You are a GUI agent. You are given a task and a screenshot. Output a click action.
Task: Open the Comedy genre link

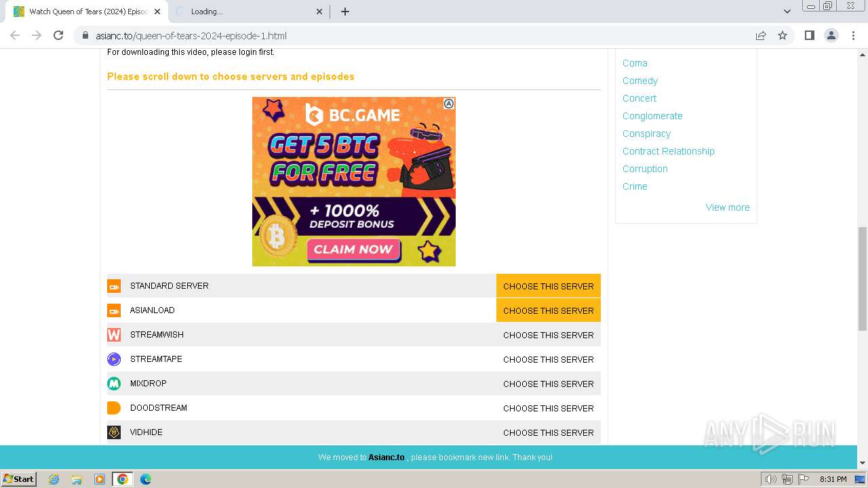click(640, 81)
